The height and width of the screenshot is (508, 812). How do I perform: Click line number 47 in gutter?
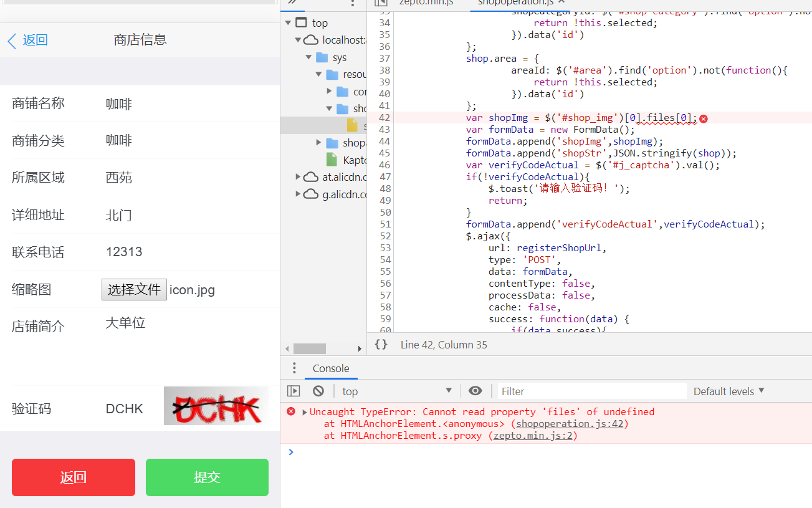(384, 177)
